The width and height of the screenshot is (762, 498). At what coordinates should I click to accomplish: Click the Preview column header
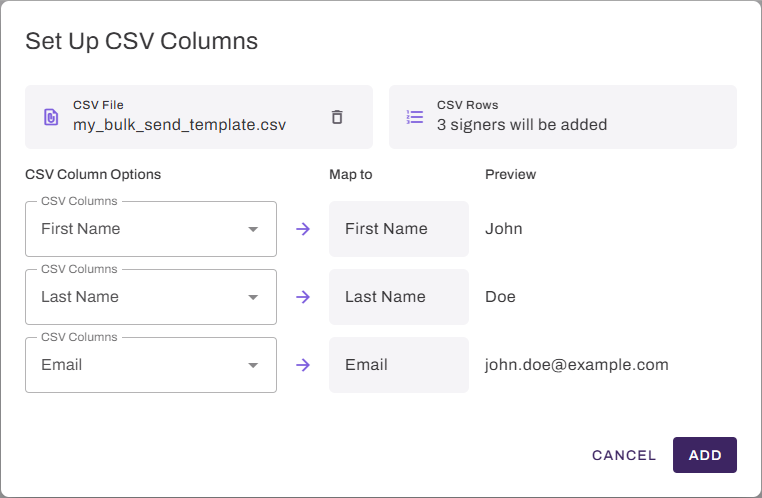pos(510,174)
